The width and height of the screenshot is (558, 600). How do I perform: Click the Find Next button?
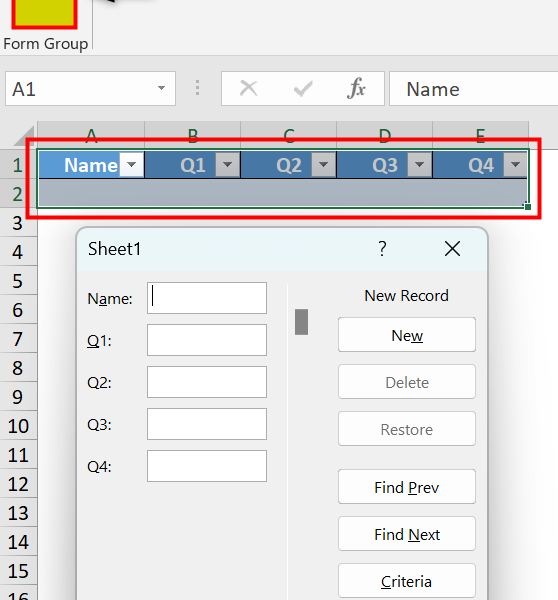pyautogui.click(x=407, y=534)
